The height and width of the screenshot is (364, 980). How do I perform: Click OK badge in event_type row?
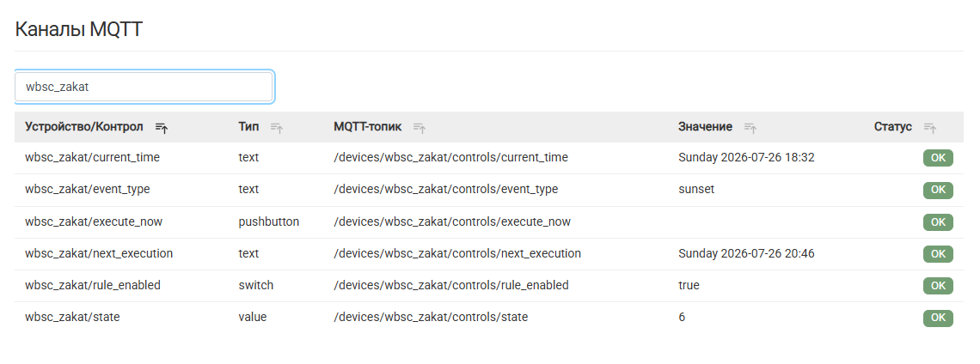(x=938, y=190)
